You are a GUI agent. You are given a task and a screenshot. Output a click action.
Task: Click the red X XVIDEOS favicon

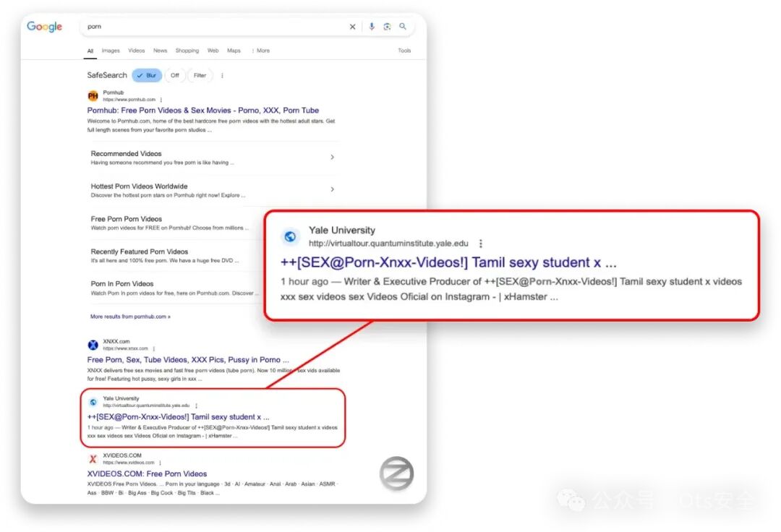click(93, 459)
